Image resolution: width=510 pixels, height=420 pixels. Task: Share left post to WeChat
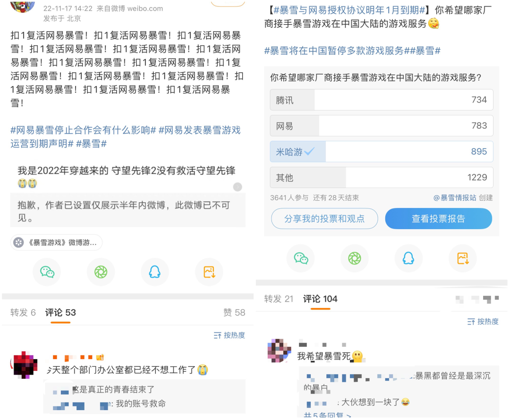[x=47, y=272]
